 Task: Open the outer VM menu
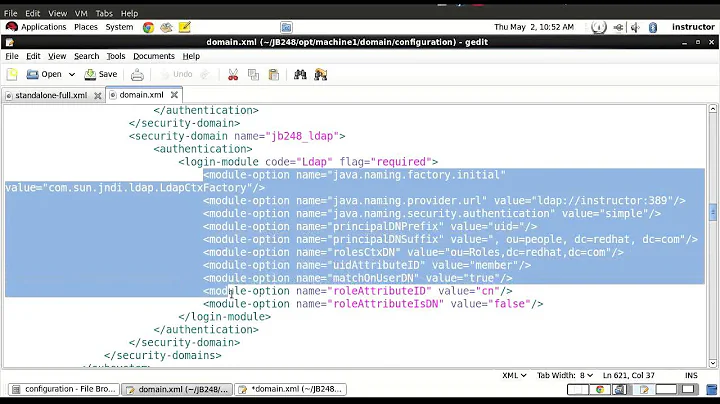tap(81, 13)
